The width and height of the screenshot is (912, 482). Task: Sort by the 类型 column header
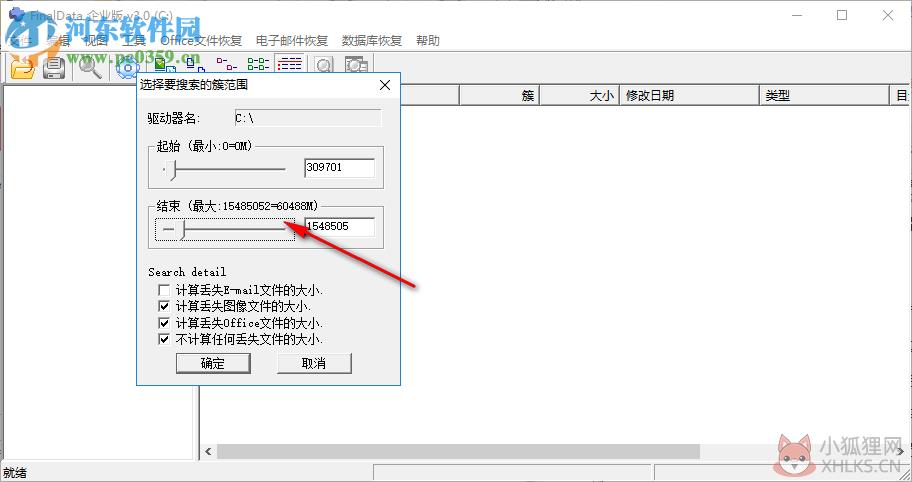[x=825, y=96]
